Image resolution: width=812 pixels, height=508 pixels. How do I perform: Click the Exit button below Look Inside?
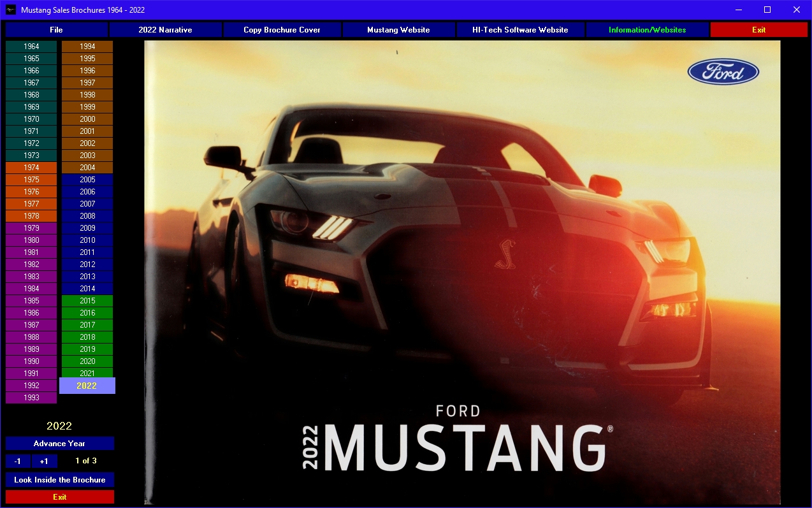[60, 497]
